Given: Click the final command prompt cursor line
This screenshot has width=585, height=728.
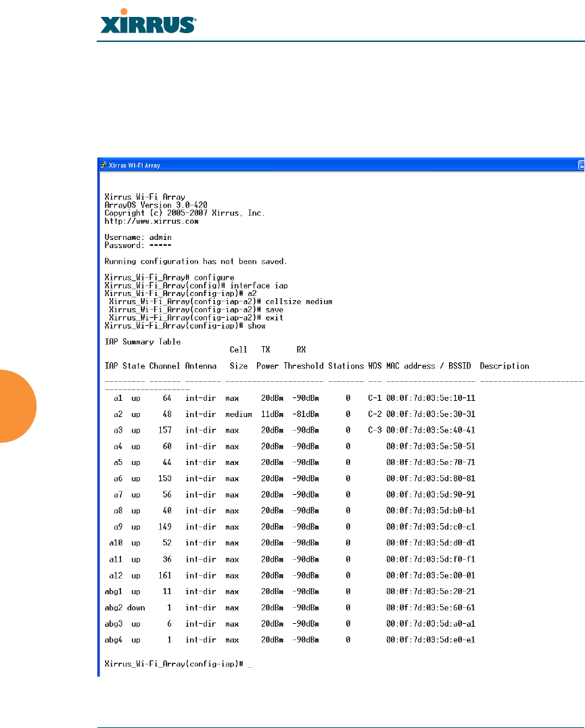Looking at the screenshot, I should tap(179, 664).
